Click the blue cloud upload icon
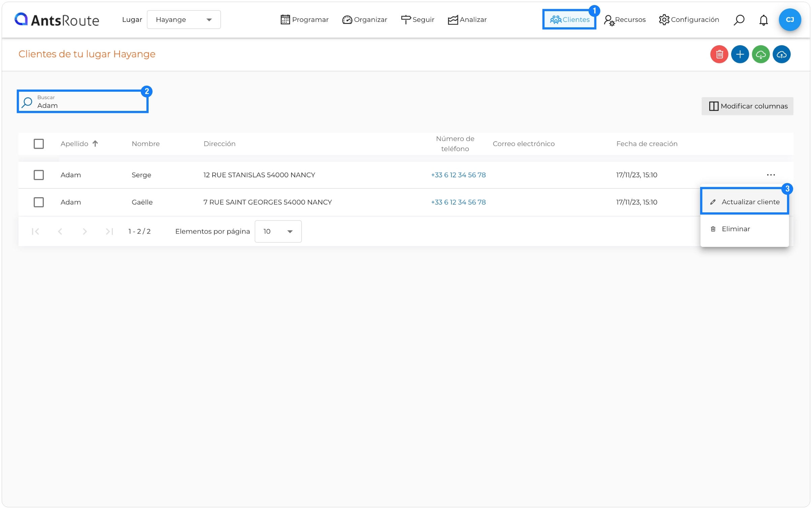Viewport: 812px width, 509px height. [781, 54]
